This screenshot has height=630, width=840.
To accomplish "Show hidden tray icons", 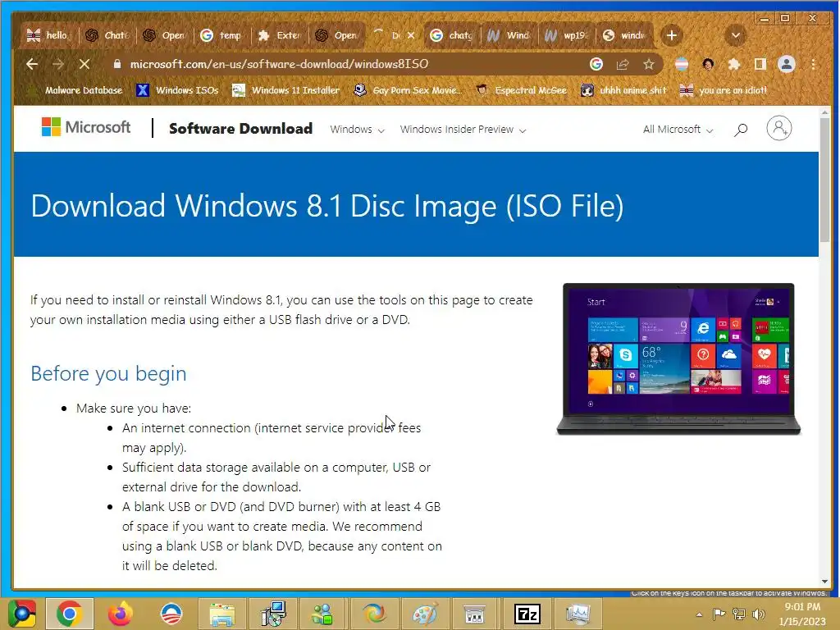I will coord(699,614).
